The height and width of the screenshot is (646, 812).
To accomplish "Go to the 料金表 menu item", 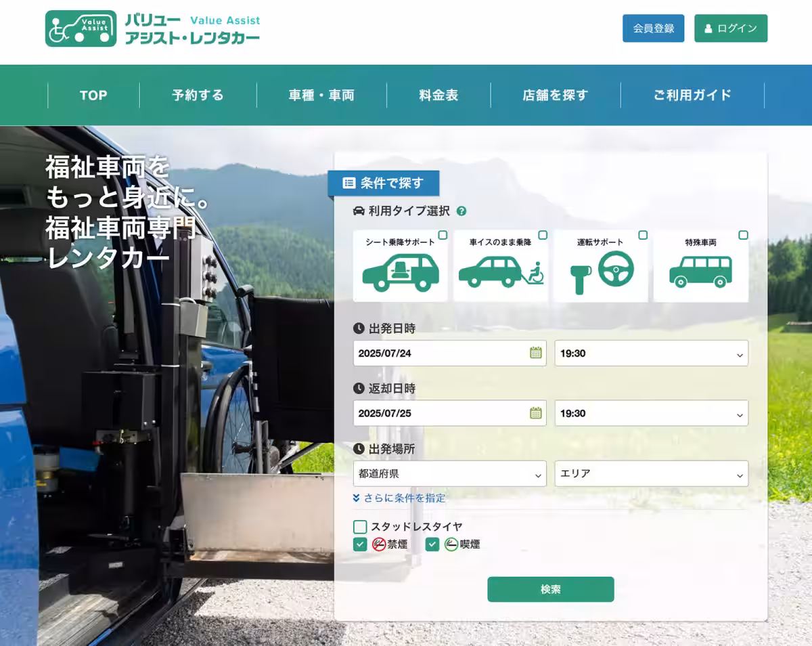I will [438, 95].
